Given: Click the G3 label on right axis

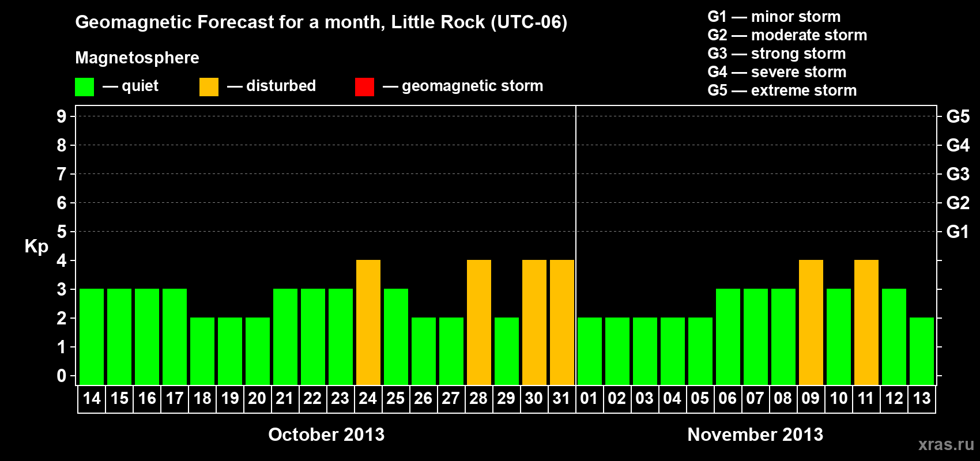Looking at the screenshot, I should [958, 174].
